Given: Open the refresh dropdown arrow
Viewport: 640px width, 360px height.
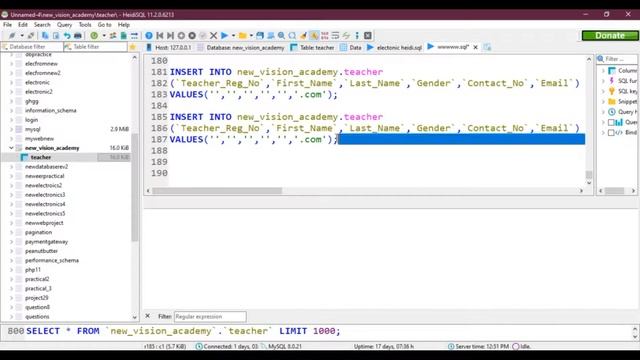Looking at the screenshot, I should pos(104,36).
